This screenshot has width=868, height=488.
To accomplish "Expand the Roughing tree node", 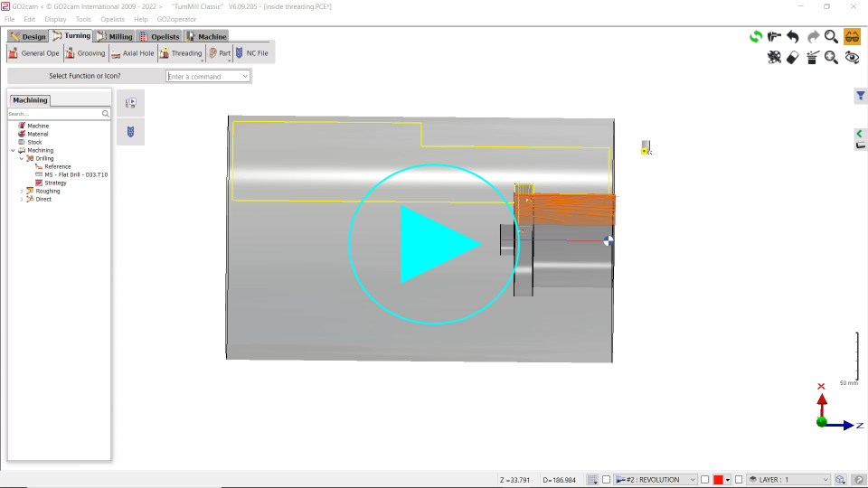I will click(22, 192).
